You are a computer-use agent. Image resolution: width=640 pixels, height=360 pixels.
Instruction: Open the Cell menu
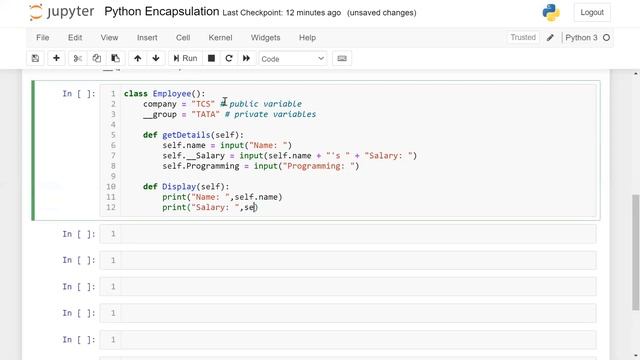tap(183, 38)
